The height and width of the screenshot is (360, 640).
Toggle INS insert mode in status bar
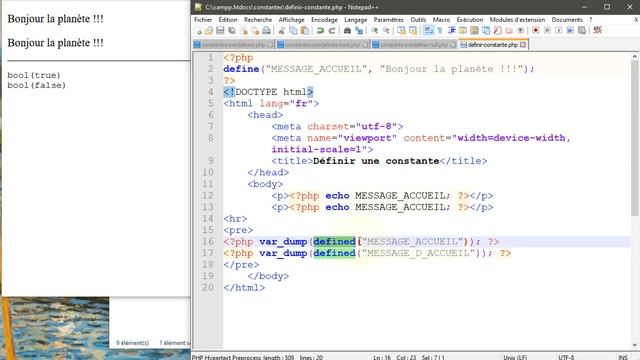pos(623,357)
